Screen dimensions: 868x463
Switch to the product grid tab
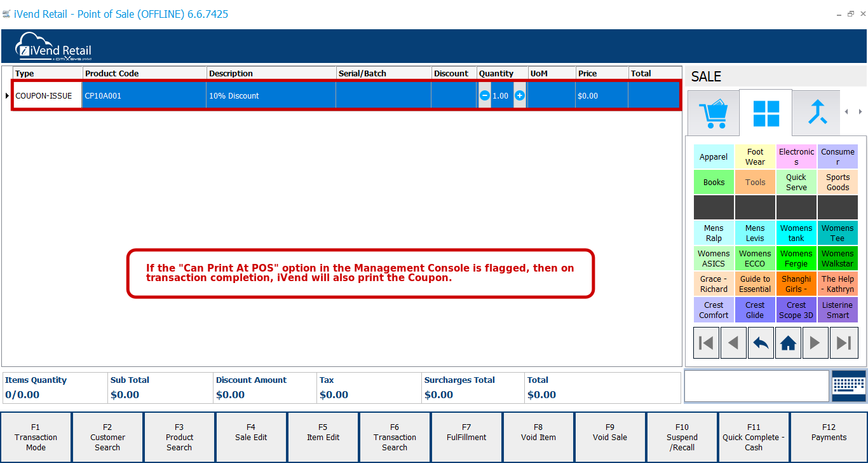766,113
